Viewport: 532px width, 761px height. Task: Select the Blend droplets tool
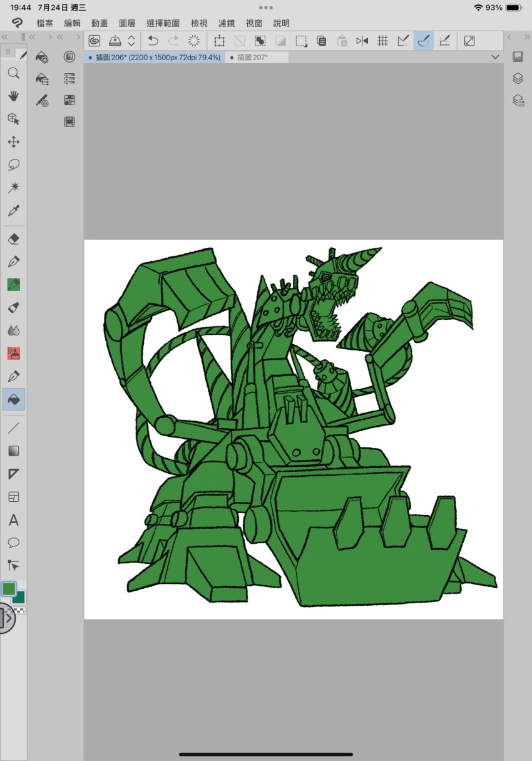pyautogui.click(x=13, y=330)
